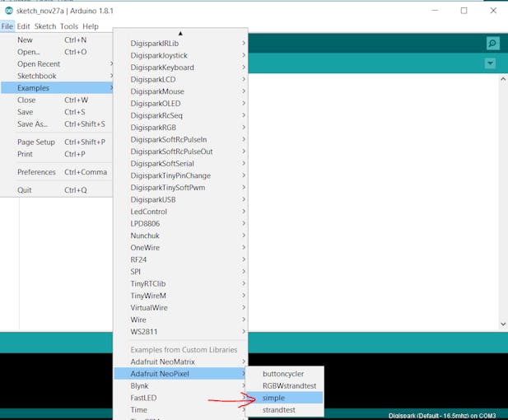Open the Serial Monitor magnifier icon
The height and width of the screenshot is (420, 508).
point(492,43)
